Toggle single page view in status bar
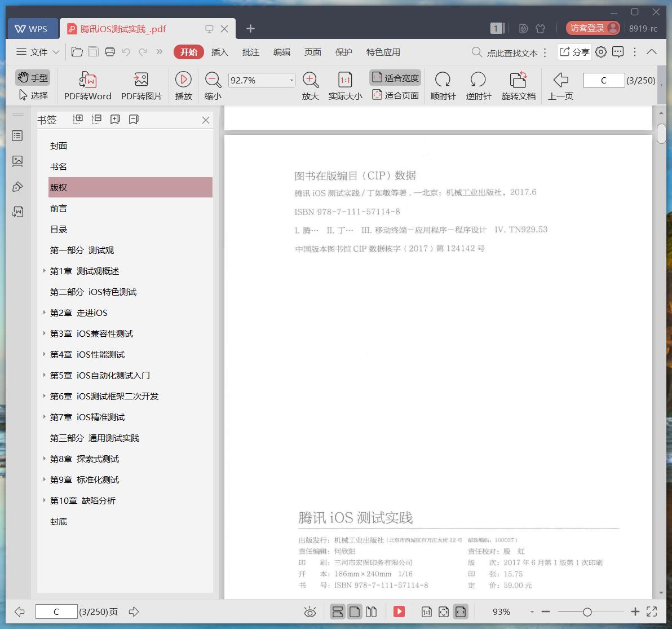 pyautogui.click(x=355, y=612)
